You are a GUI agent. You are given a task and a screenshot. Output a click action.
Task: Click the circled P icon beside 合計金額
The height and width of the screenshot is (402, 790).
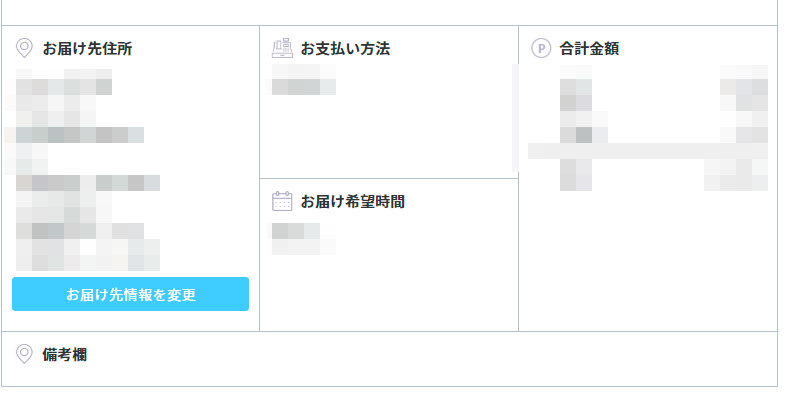click(541, 48)
